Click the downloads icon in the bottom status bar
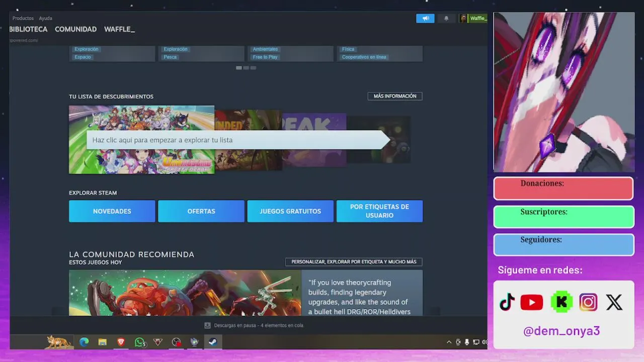Image resolution: width=644 pixels, height=362 pixels. coord(207,325)
